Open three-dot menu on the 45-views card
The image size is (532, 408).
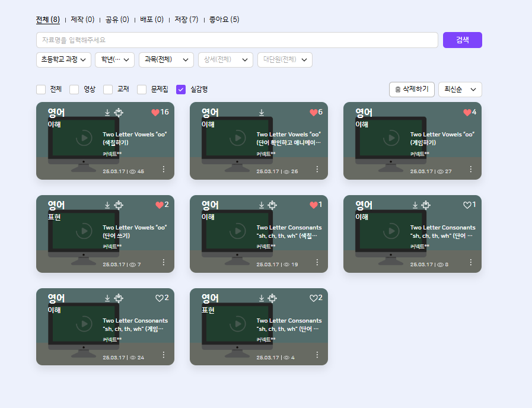pyautogui.click(x=164, y=170)
